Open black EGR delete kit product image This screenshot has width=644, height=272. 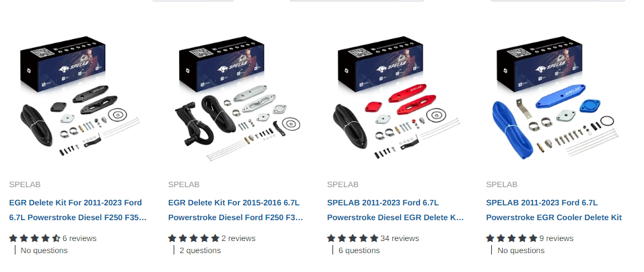(x=79, y=98)
